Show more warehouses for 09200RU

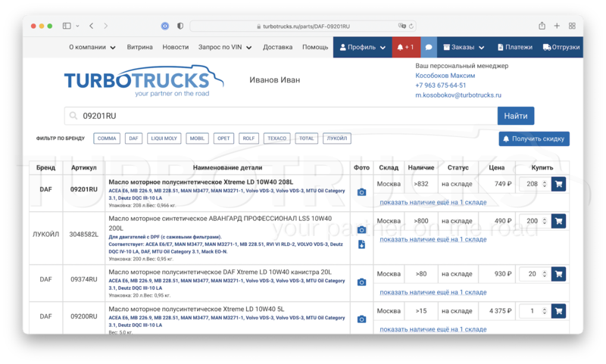(433, 329)
